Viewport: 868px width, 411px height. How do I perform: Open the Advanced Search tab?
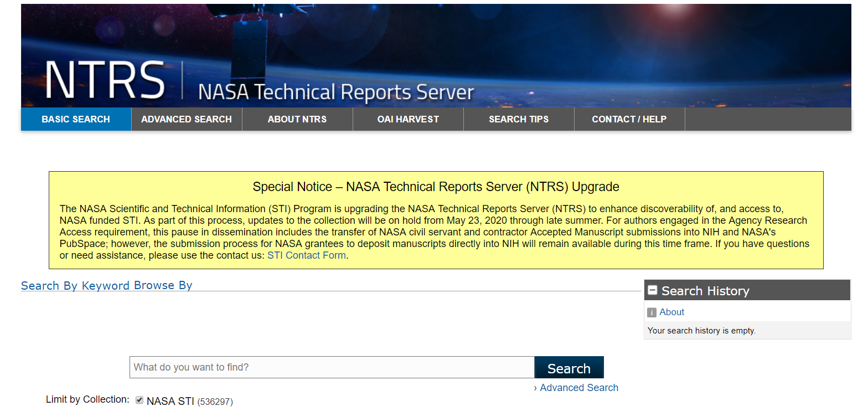click(187, 119)
